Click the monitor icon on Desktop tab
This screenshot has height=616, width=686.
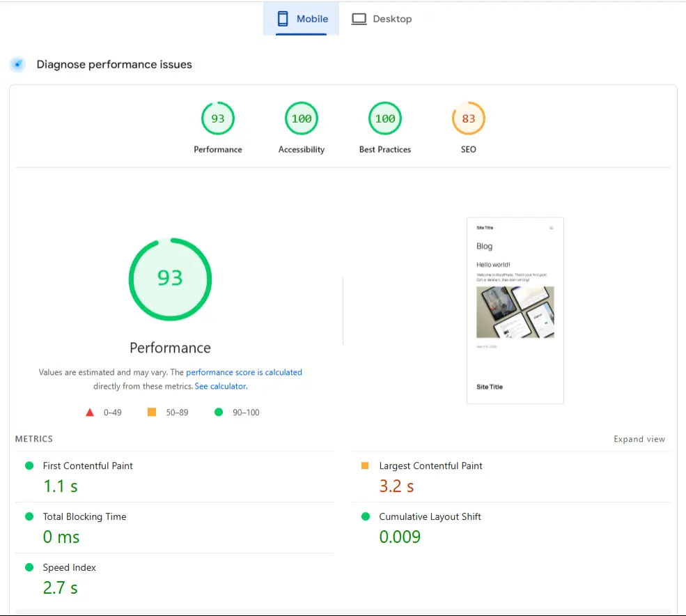pos(359,19)
